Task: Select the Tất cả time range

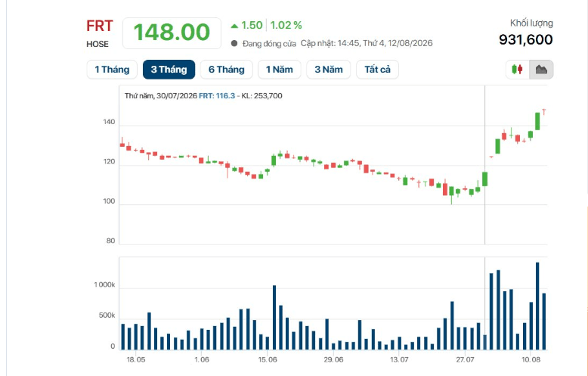Action: click(377, 70)
